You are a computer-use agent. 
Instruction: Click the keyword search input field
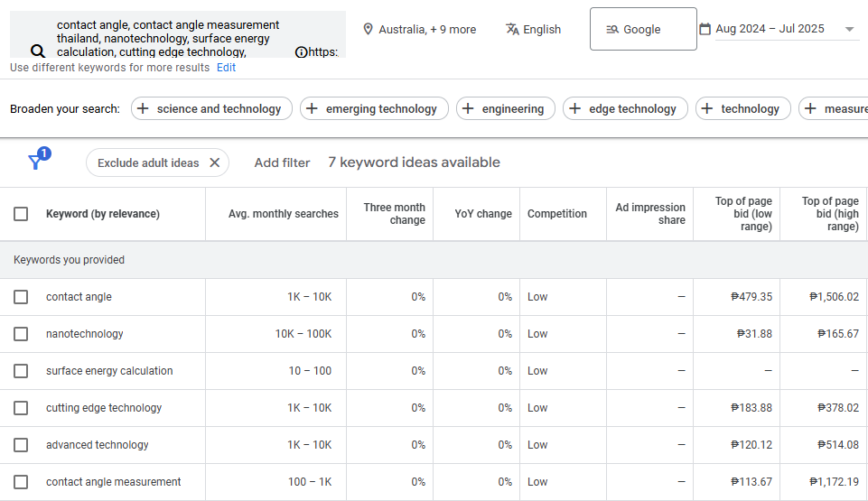click(x=172, y=38)
